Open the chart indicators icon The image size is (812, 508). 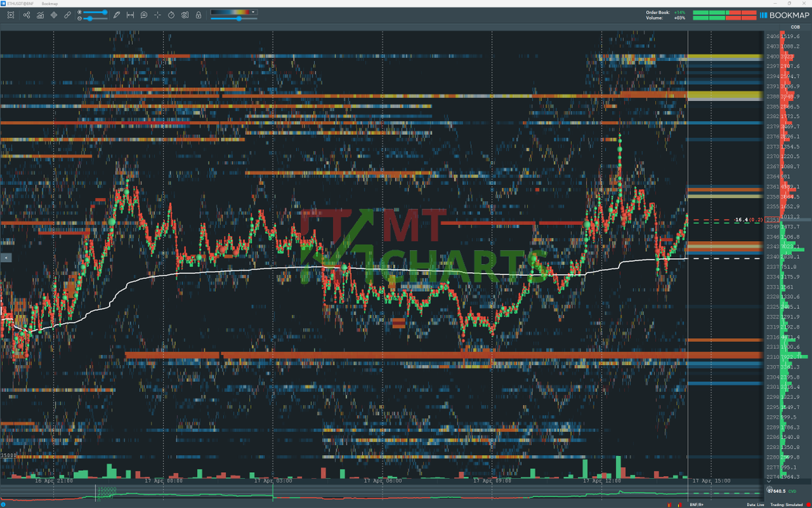point(40,15)
